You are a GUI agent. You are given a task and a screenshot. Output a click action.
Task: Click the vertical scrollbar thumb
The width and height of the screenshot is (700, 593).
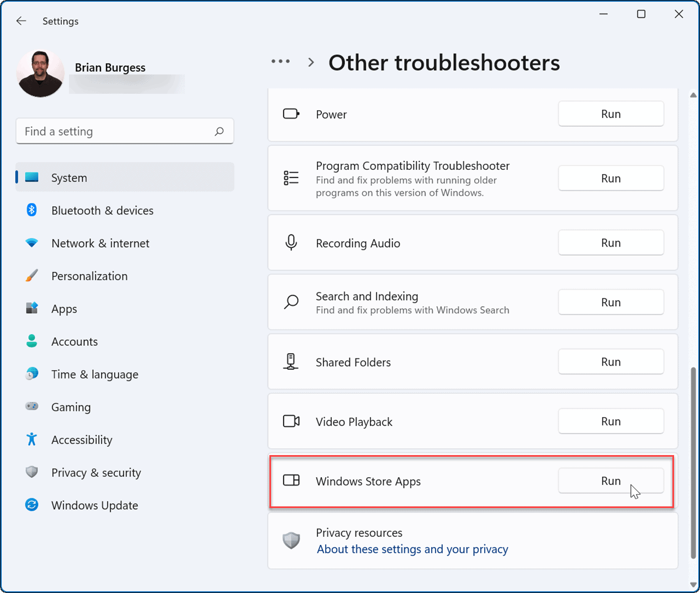(693, 463)
